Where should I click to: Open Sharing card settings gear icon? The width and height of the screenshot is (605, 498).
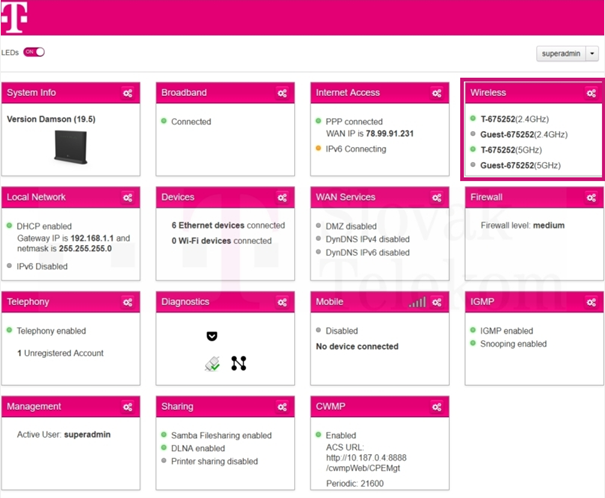click(282, 407)
